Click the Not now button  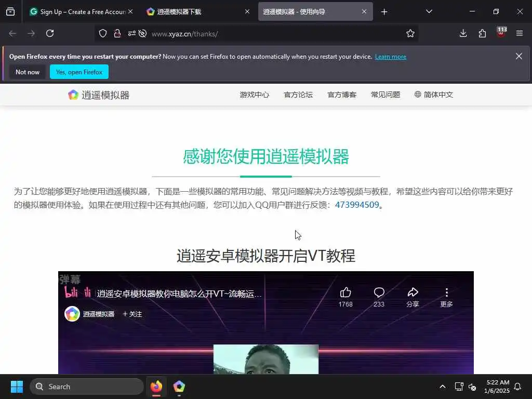[28, 72]
